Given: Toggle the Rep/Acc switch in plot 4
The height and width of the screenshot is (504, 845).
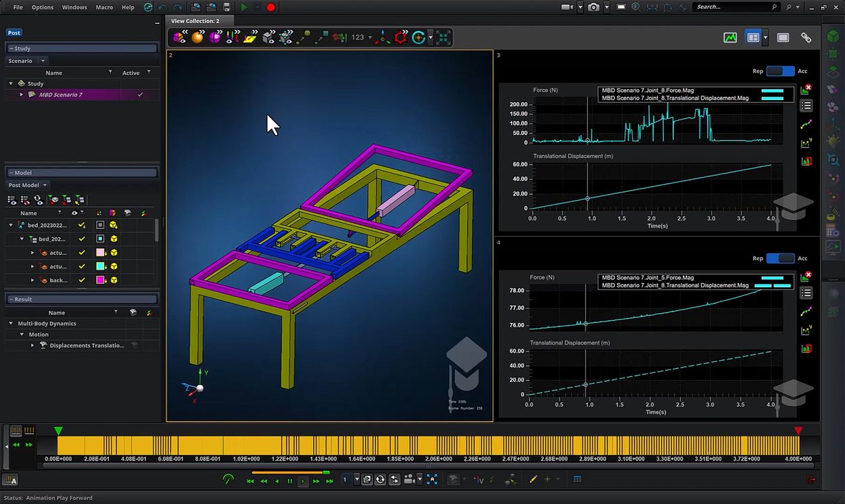Looking at the screenshot, I should tap(779, 258).
